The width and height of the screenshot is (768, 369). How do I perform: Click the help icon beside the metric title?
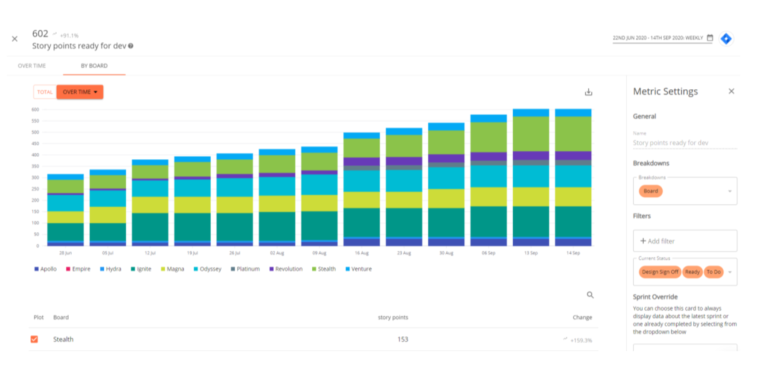pyautogui.click(x=131, y=46)
